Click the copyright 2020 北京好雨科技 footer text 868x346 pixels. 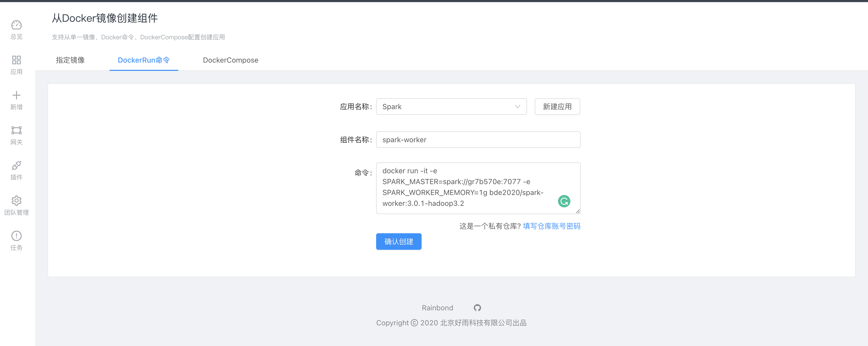coord(451,323)
